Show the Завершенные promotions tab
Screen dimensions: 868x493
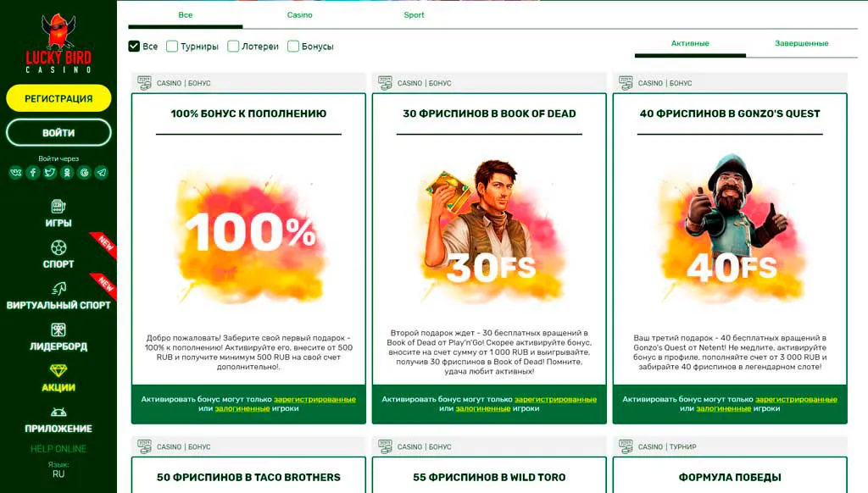click(802, 43)
